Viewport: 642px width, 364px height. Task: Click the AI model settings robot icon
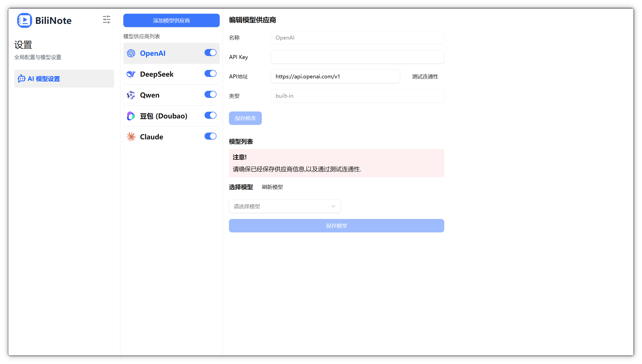tap(21, 79)
